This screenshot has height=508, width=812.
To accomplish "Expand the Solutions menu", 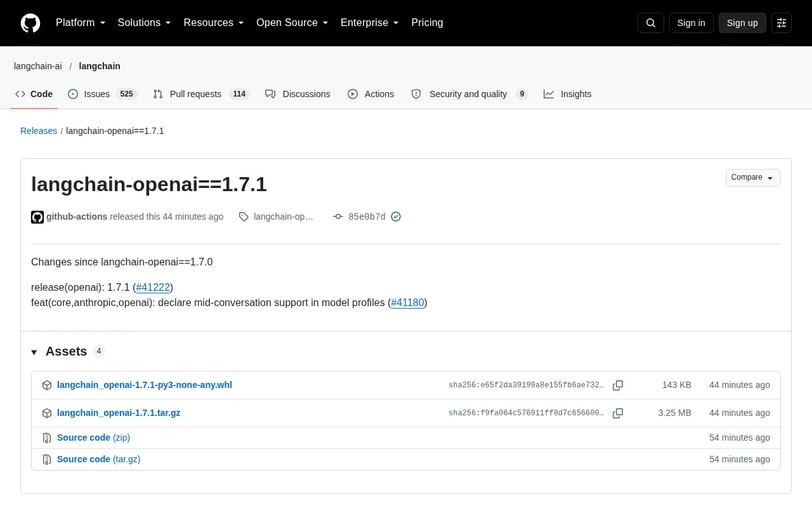I will tap(145, 23).
